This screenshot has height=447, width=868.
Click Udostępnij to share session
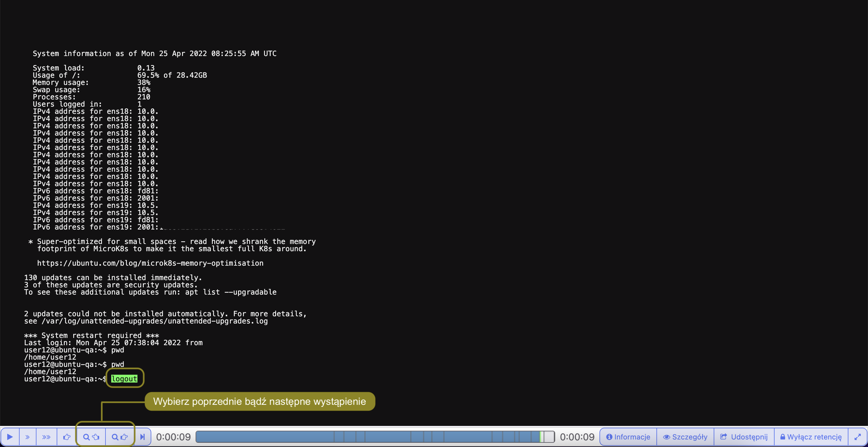[744, 437]
